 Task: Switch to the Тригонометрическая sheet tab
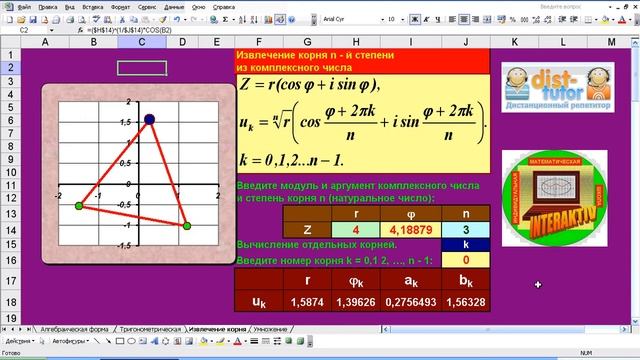pyautogui.click(x=150, y=329)
